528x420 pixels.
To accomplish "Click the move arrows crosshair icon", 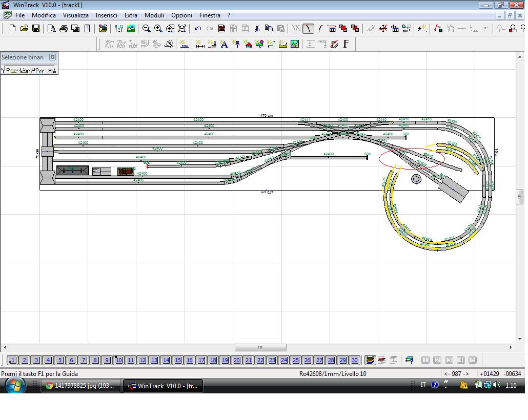I will [x=383, y=29].
